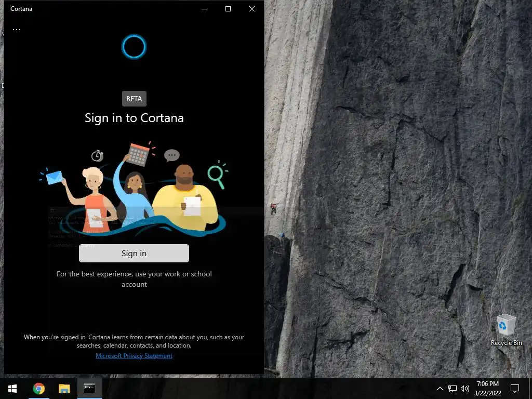This screenshot has height=399, width=532.
Task: Open the Microsoft Privacy Statement link
Action: click(134, 355)
